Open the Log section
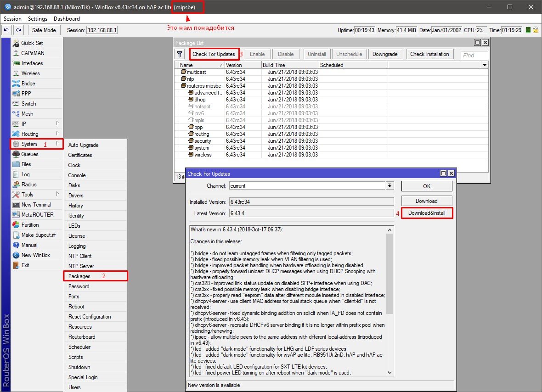The image size is (542, 392). click(25, 174)
